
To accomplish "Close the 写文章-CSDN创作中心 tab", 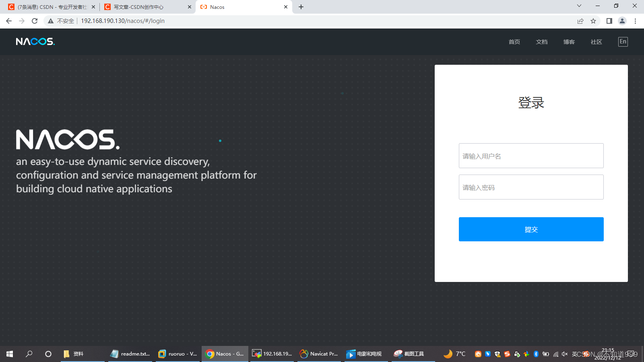I will [x=190, y=7].
